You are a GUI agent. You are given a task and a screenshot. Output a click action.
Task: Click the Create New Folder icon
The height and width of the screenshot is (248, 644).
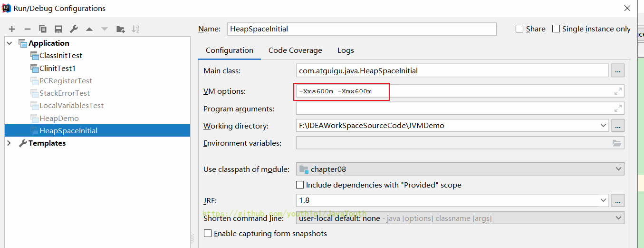[x=120, y=29]
